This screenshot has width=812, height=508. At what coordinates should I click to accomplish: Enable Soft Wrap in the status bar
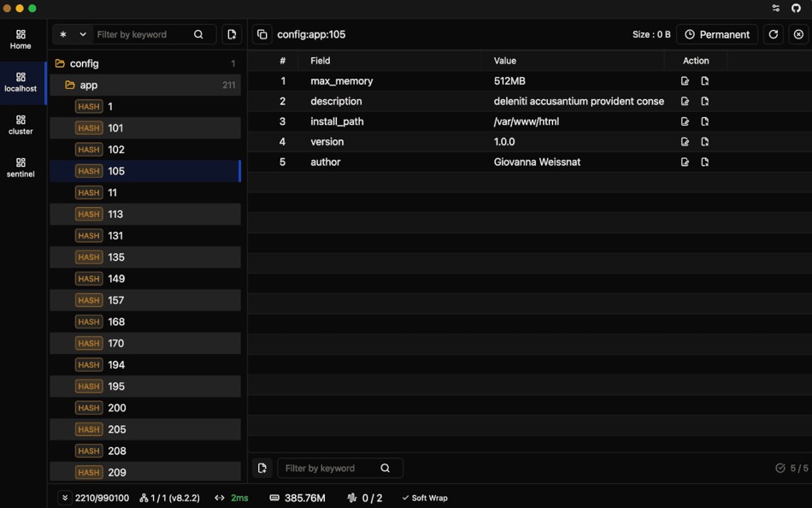coord(425,497)
